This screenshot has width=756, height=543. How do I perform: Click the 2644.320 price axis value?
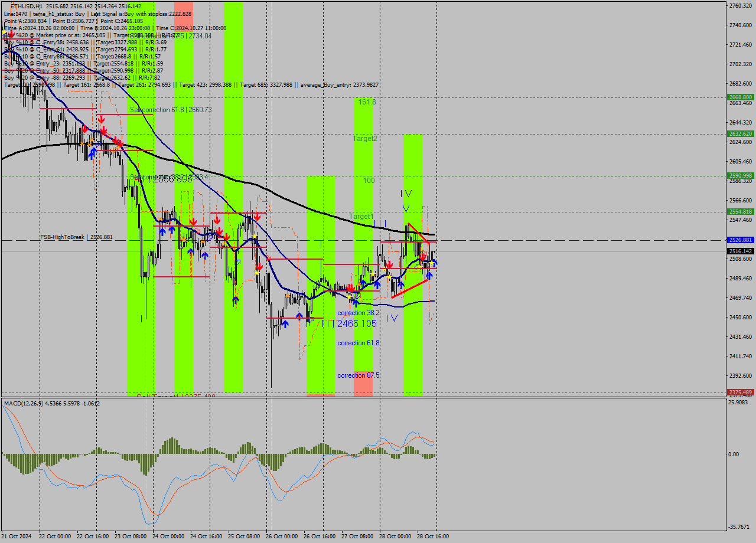coord(741,122)
